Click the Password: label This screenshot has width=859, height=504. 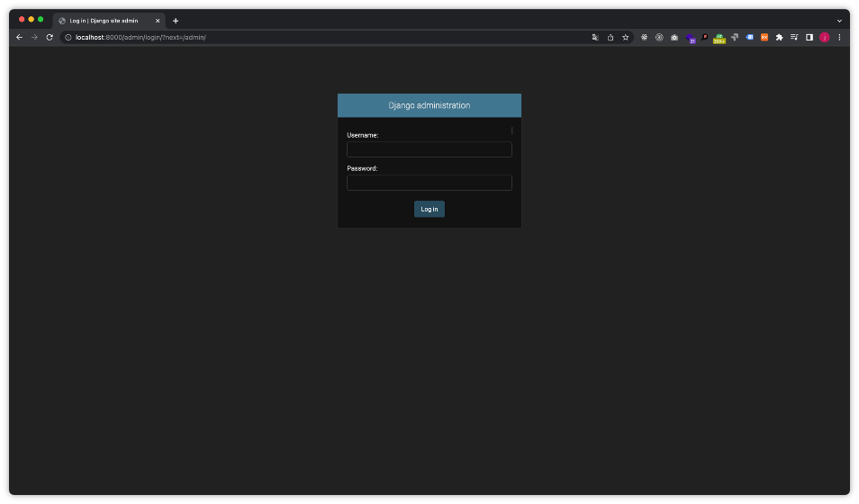point(362,168)
